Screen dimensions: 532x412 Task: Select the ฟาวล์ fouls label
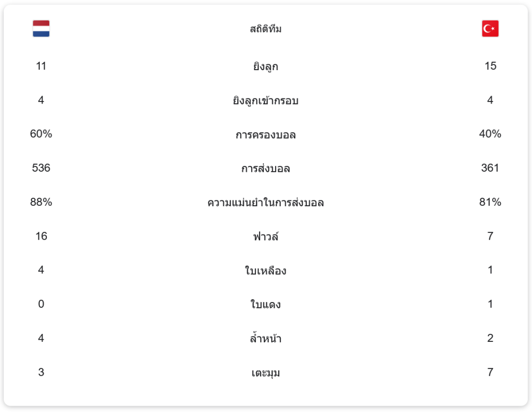click(265, 237)
